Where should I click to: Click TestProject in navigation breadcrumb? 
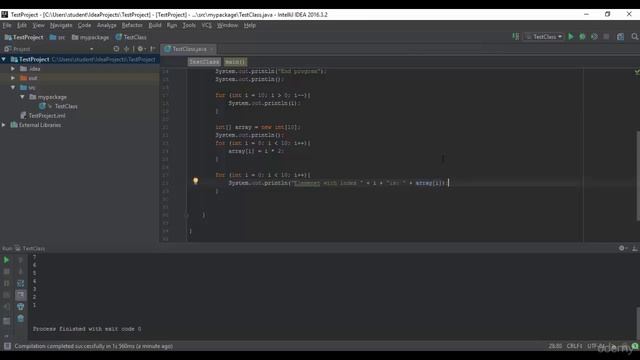(x=24, y=37)
